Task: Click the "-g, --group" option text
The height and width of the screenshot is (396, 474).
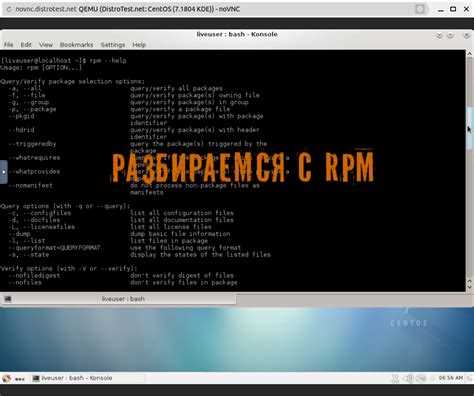Action: 29,102
